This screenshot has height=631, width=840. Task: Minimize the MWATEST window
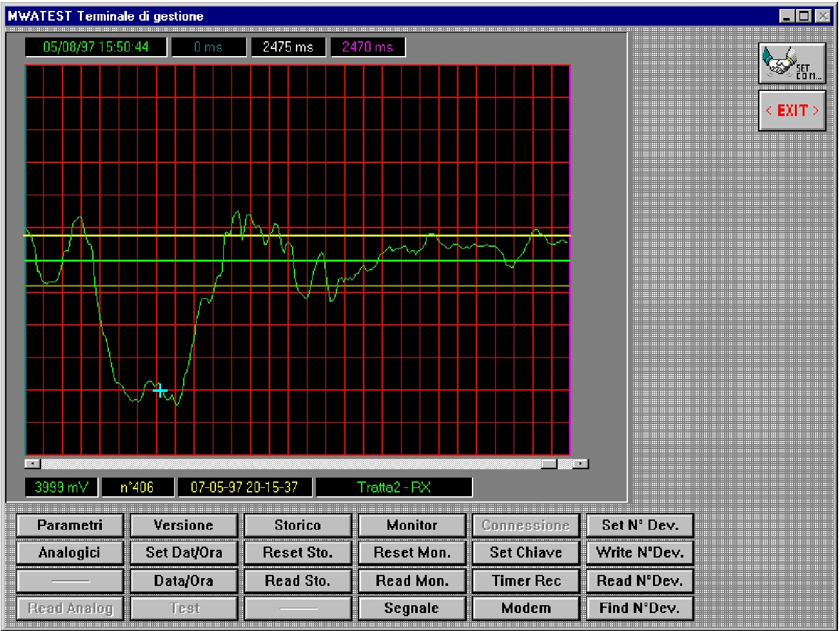coord(786,16)
